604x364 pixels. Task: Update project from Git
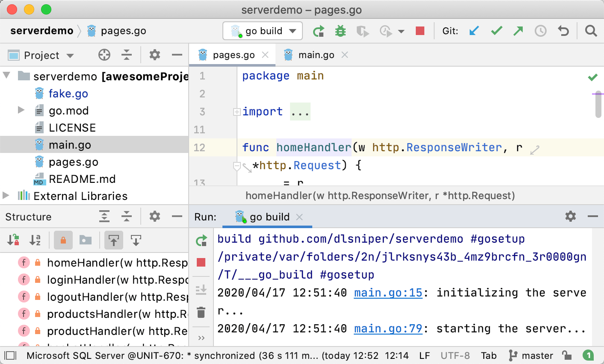pos(474,31)
